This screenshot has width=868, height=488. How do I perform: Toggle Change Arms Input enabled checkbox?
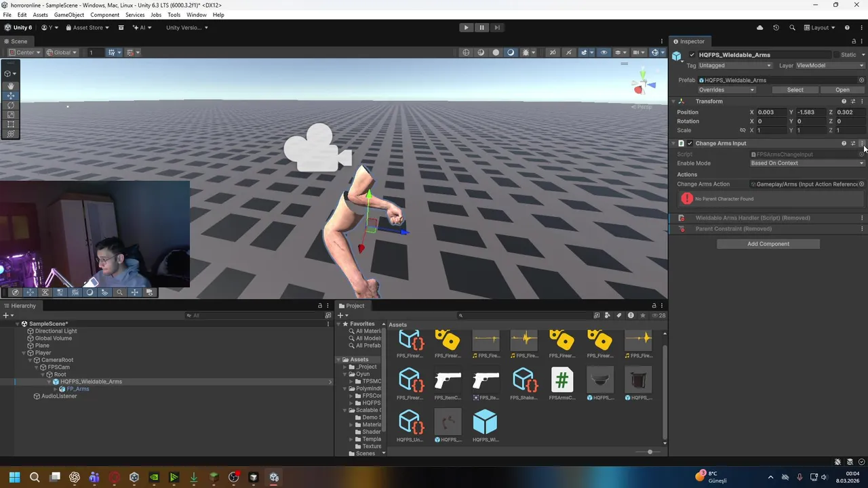[x=690, y=144]
